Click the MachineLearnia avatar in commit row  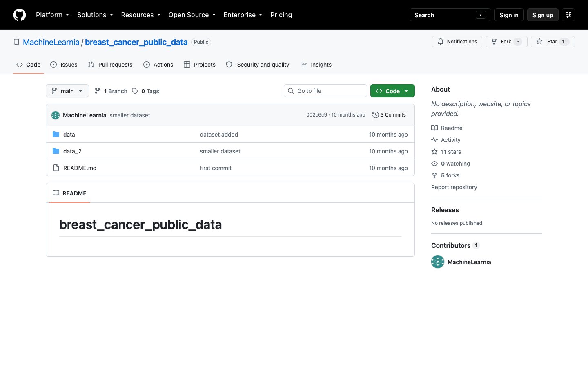click(x=56, y=115)
